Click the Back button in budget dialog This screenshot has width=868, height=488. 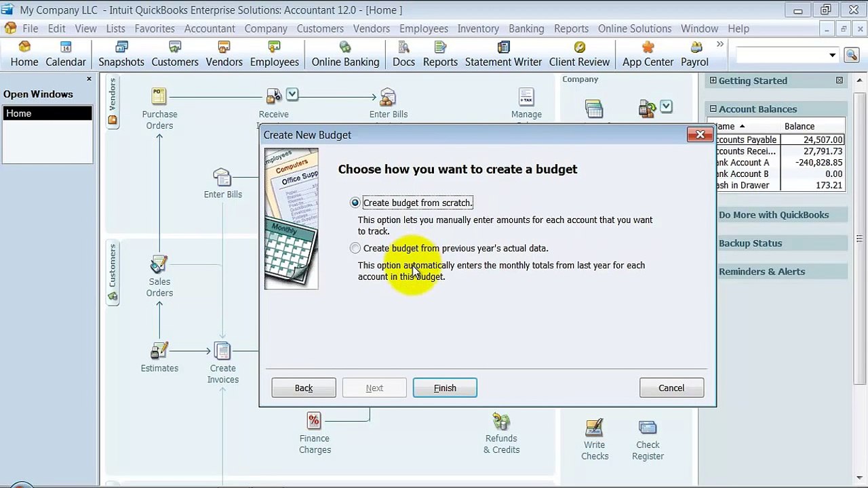point(304,388)
